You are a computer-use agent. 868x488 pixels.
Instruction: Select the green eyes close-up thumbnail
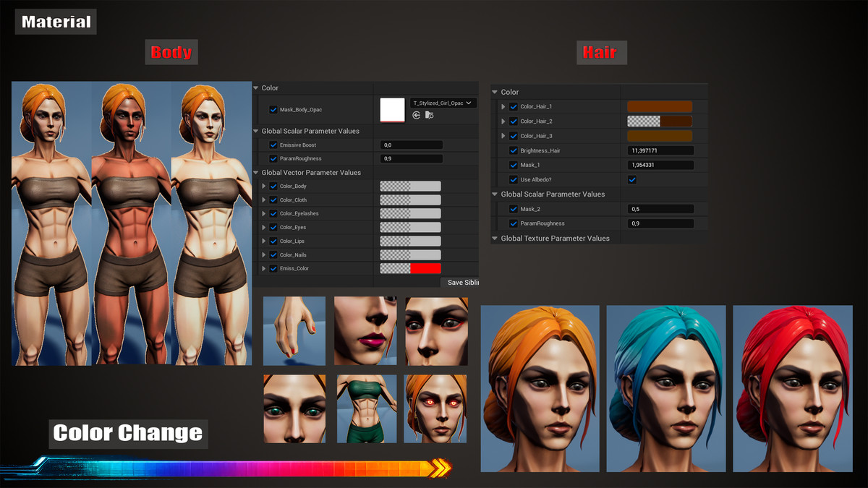tap(294, 408)
